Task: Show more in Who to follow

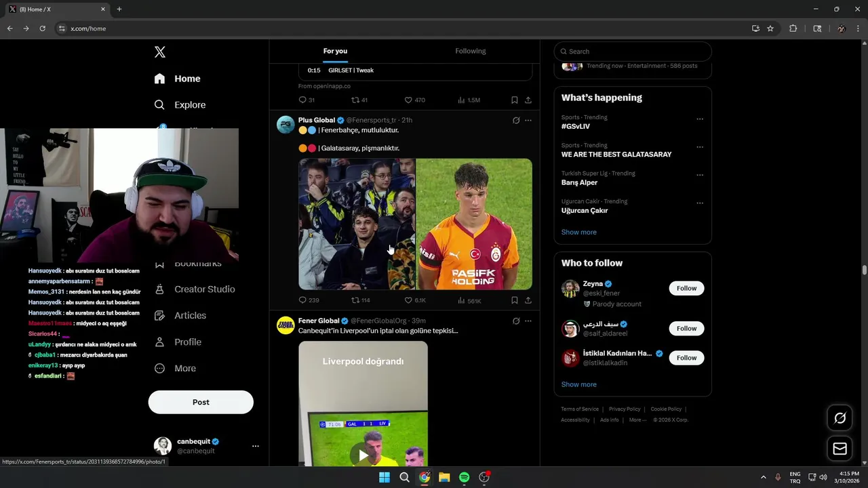Action: point(579,385)
